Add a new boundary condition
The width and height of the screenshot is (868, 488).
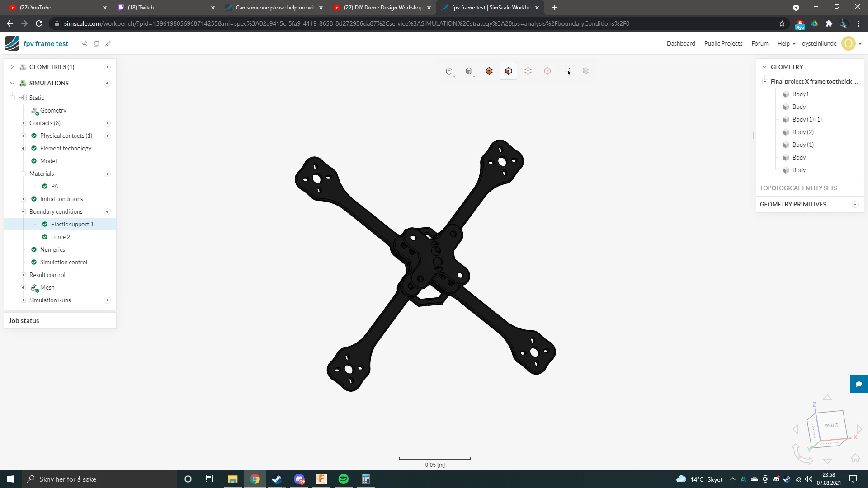coord(107,212)
